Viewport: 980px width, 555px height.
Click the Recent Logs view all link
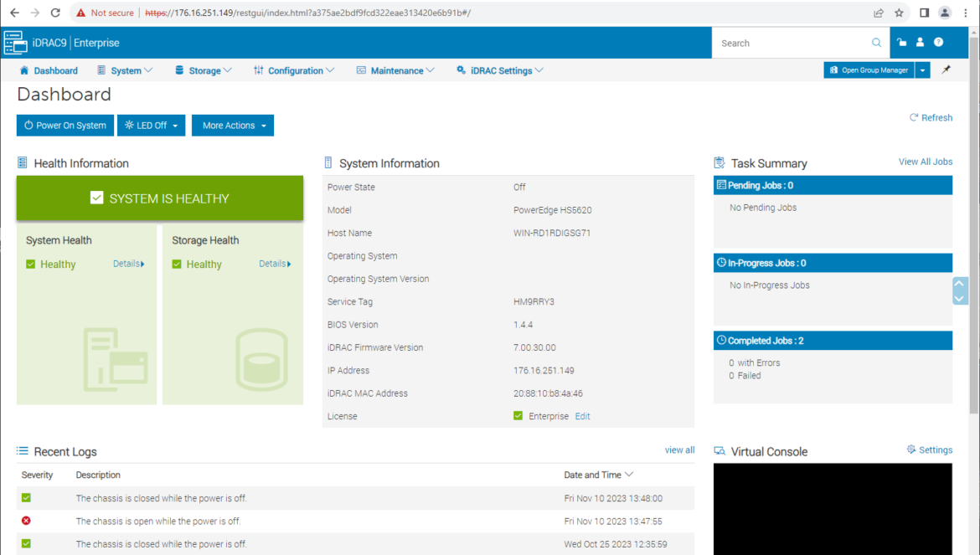tap(679, 450)
